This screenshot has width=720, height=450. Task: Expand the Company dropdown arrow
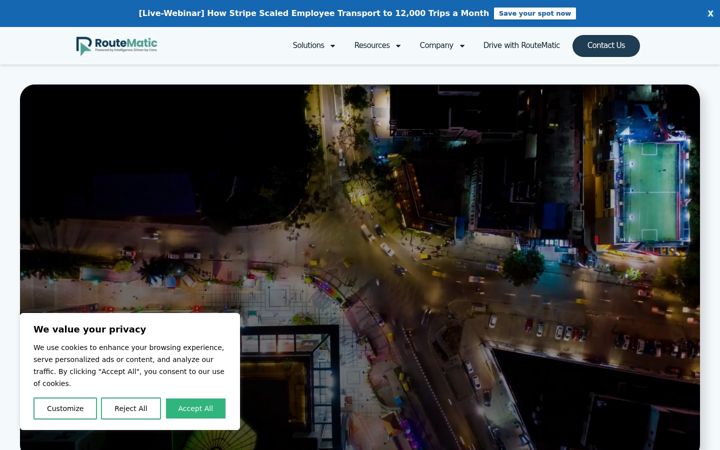point(462,46)
